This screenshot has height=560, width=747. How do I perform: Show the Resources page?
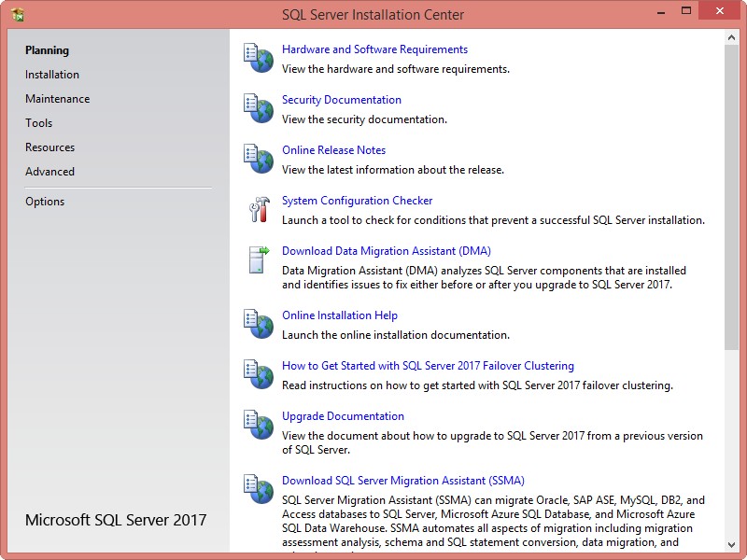50,147
